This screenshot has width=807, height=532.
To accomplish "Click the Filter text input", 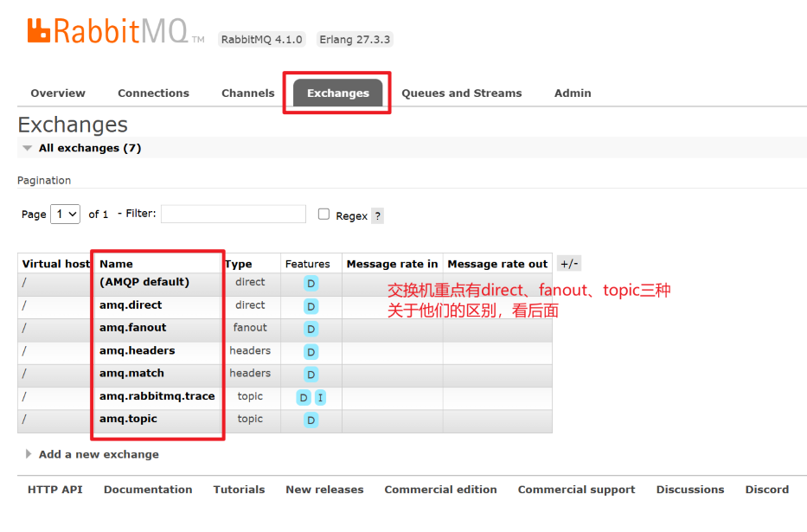I will pyautogui.click(x=234, y=214).
